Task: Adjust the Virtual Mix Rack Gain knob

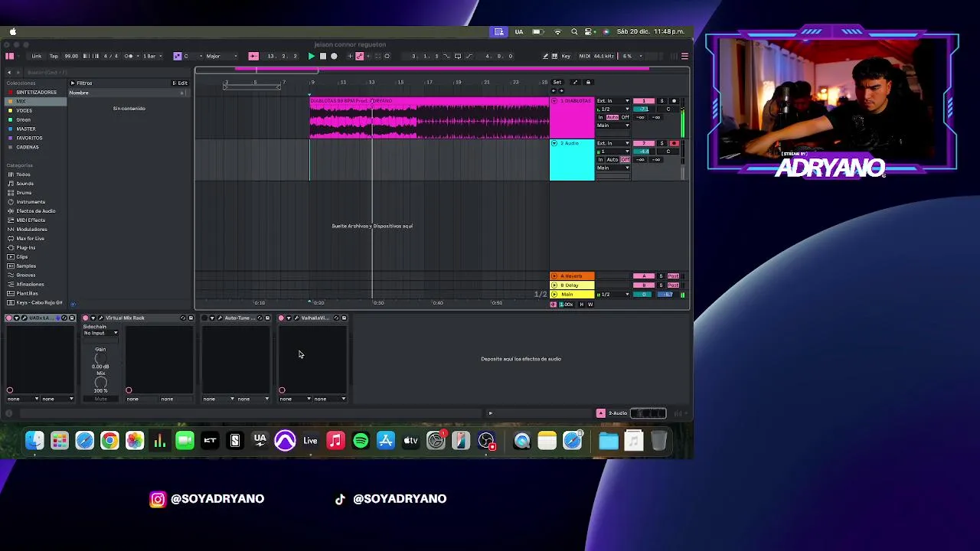Action: tap(100, 358)
